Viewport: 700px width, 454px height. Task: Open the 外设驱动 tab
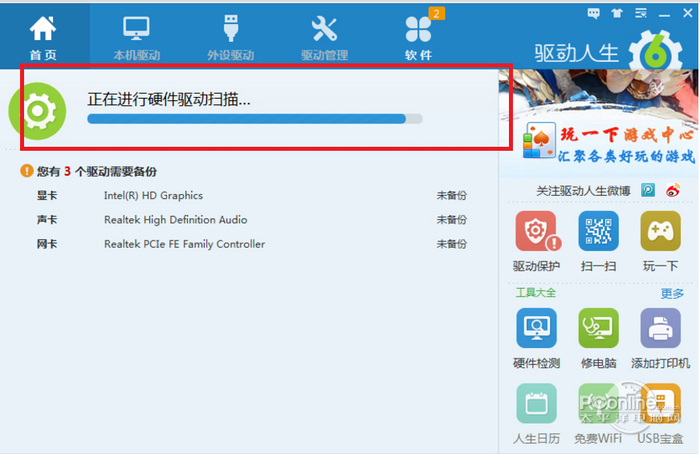(231, 37)
